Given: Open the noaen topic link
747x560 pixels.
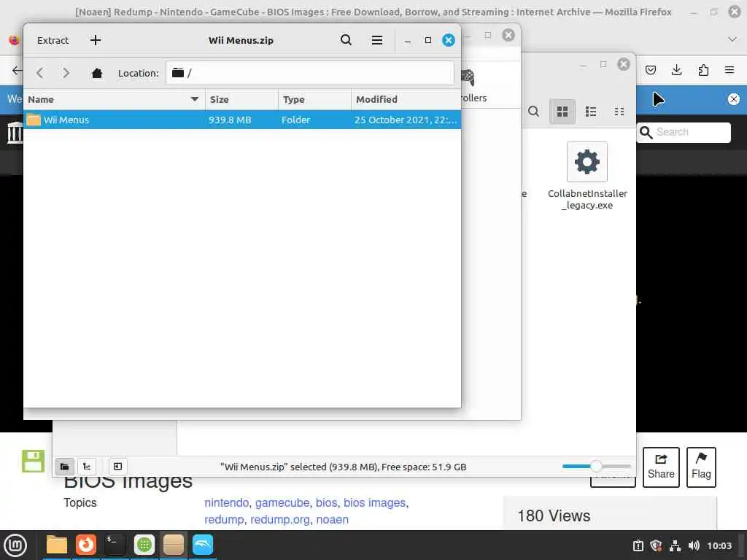Looking at the screenshot, I should [x=332, y=519].
